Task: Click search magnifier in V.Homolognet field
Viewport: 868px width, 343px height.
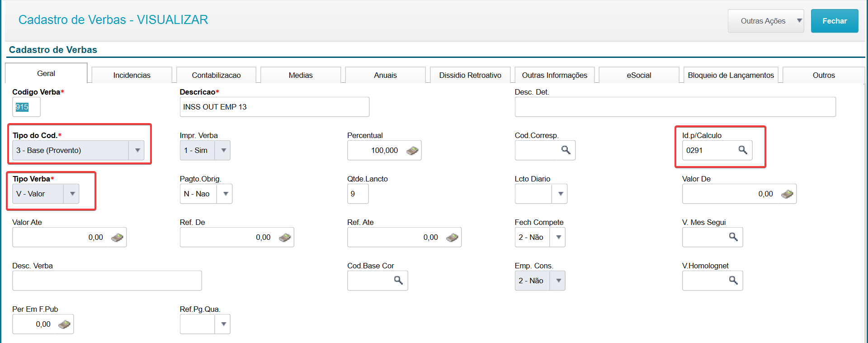Action: click(733, 280)
